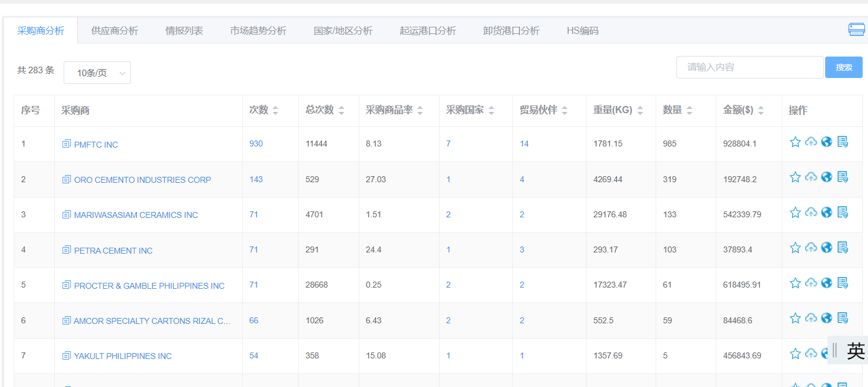Viewport: 868px width, 387px height.
Task: Open the HS编码 tab
Action: (x=582, y=31)
